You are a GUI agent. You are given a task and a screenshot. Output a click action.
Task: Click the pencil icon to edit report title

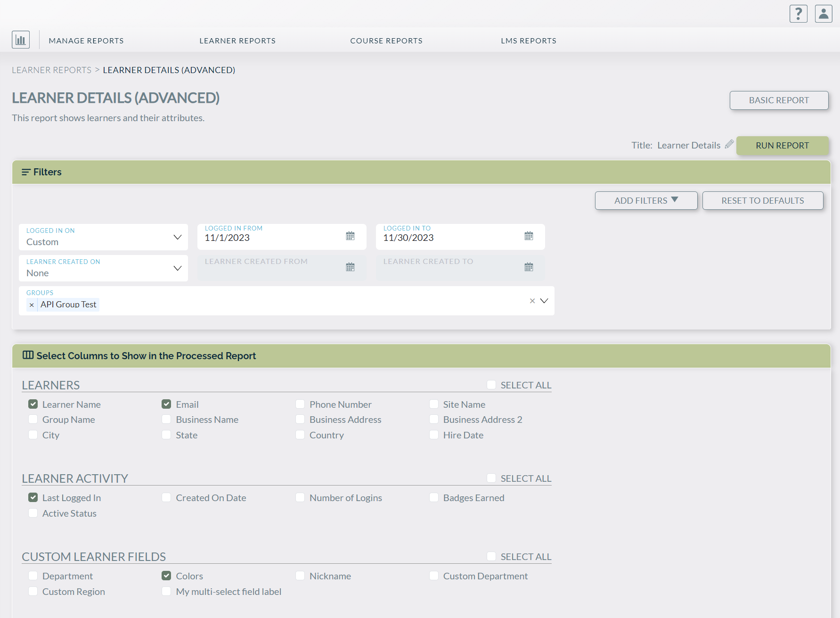(x=729, y=144)
